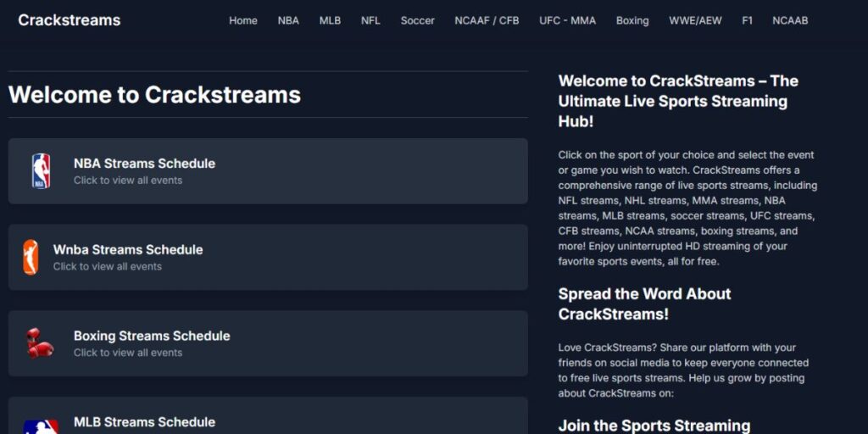868x434 pixels.
Task: Click the MLB logo icon
Action: [41, 427]
